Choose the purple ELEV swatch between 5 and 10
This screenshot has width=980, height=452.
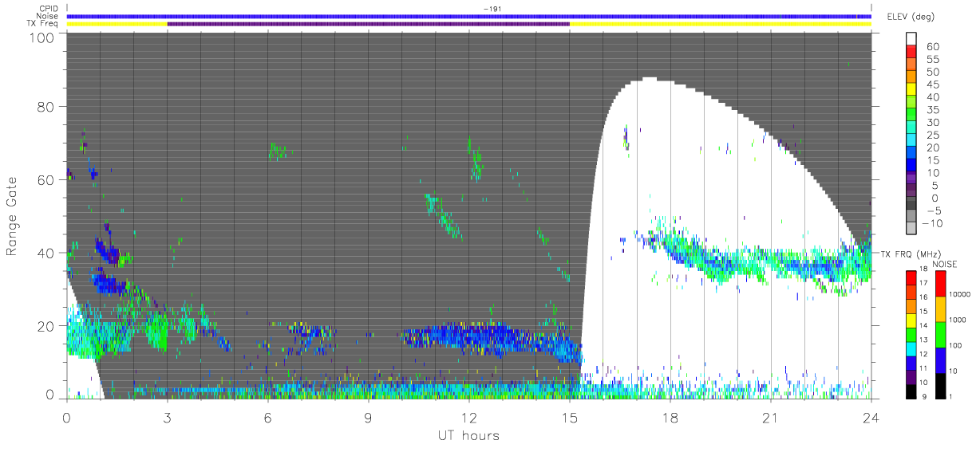[911, 178]
